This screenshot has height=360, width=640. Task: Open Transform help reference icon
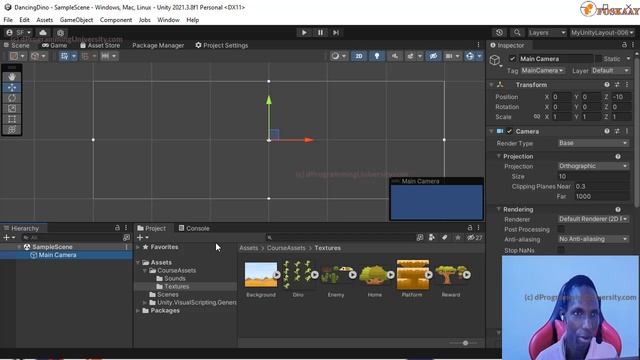[607, 84]
